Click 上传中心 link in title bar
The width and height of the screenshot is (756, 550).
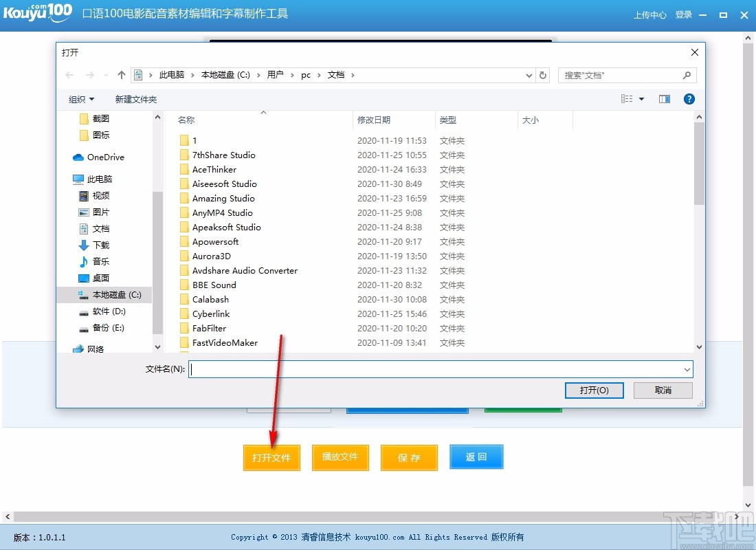[649, 15]
